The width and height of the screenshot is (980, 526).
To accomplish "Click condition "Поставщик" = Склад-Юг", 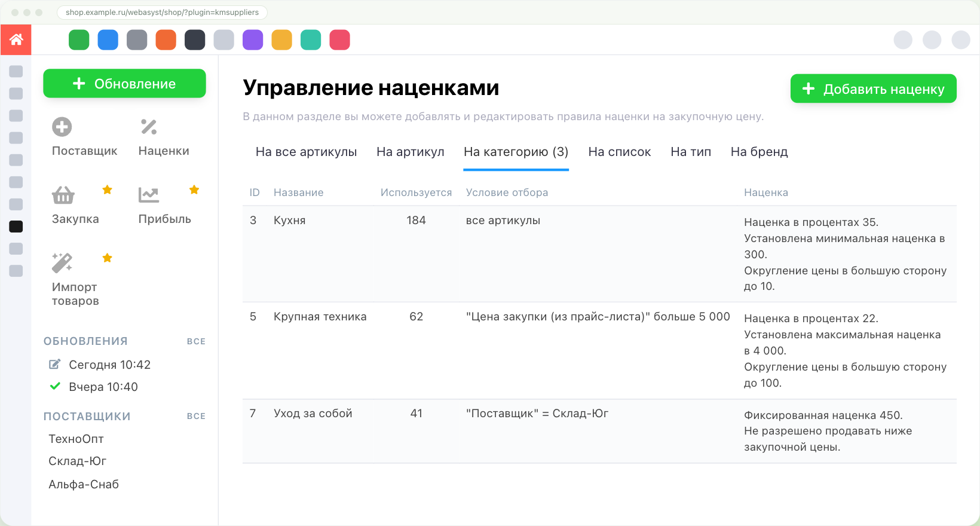I will 537,413.
